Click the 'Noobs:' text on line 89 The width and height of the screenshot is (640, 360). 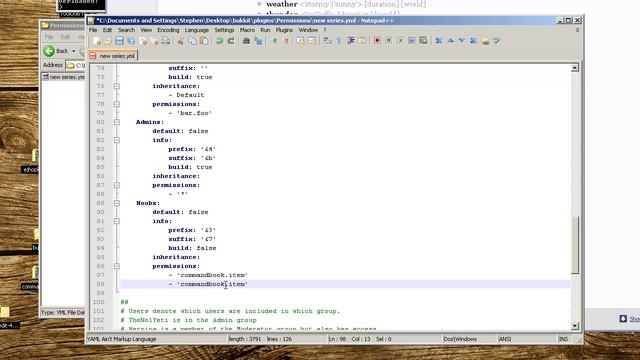148,203
